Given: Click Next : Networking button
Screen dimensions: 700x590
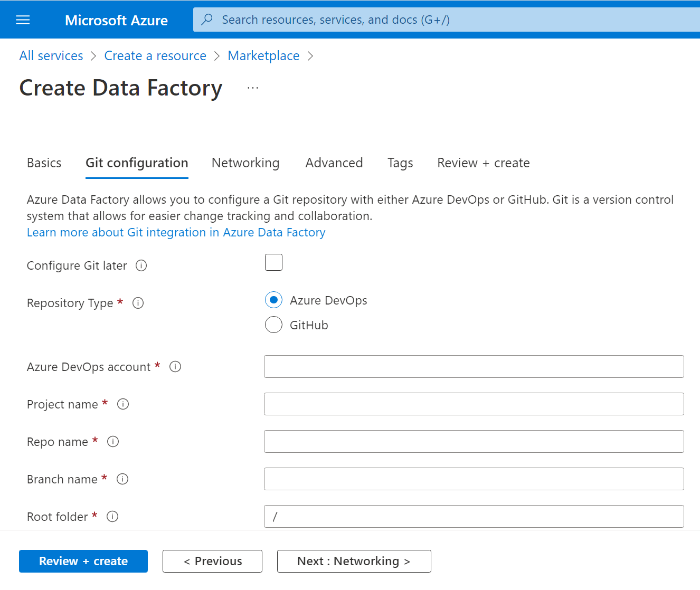Looking at the screenshot, I should (x=354, y=562).
